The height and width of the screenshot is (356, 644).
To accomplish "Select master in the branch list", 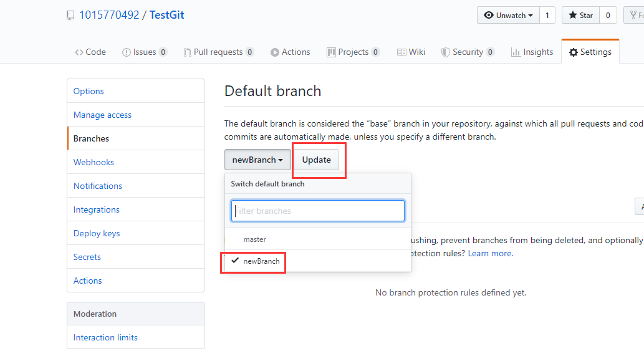I will coord(318,239).
